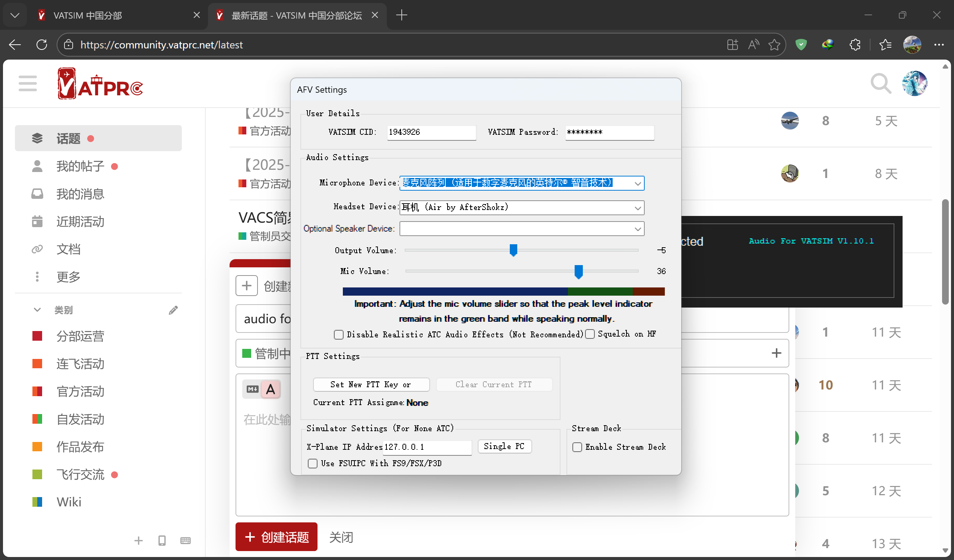Open the browser extensions puzzle icon
This screenshot has height=560, width=954.
tap(855, 45)
